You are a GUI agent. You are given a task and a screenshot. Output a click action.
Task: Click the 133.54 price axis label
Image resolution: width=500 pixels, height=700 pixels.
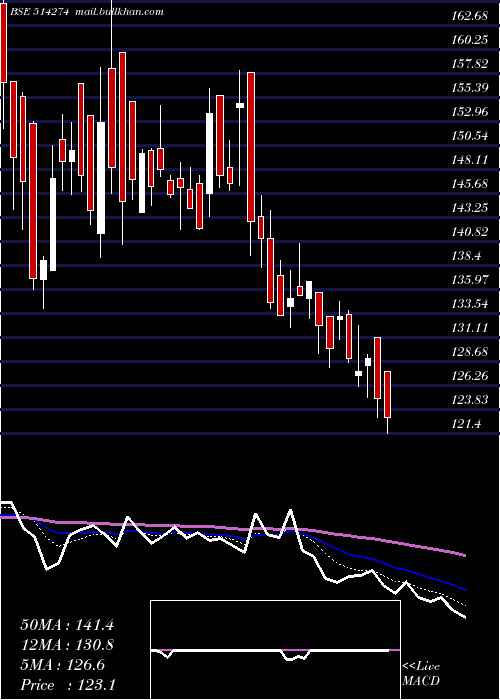(x=469, y=304)
